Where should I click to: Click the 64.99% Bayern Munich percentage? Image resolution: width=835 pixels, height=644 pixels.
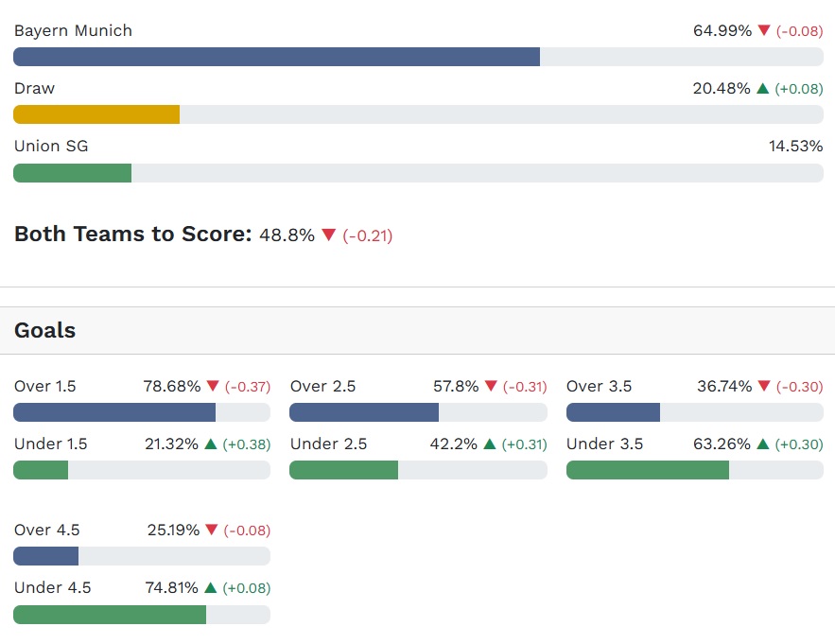722,31
